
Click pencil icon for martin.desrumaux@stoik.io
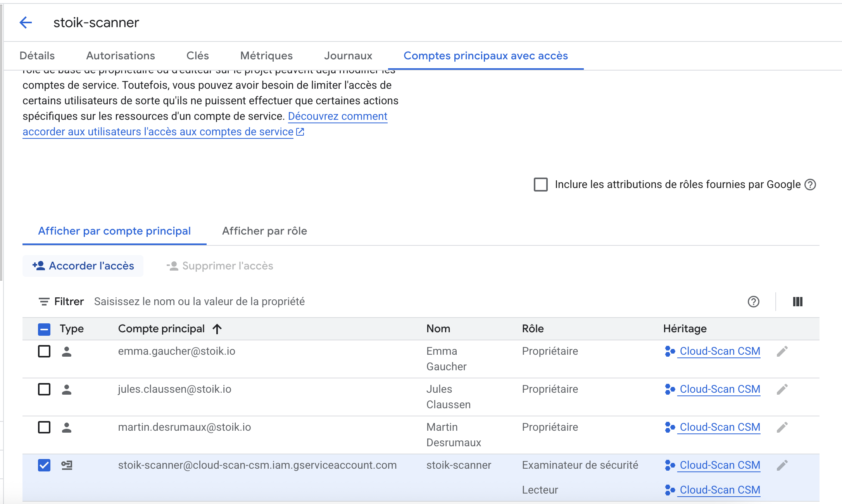tap(782, 427)
